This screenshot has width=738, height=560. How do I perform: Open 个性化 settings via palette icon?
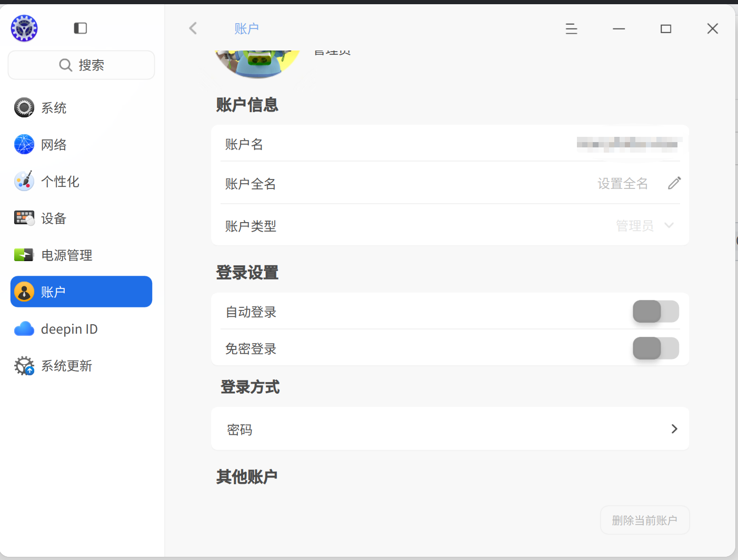24,181
